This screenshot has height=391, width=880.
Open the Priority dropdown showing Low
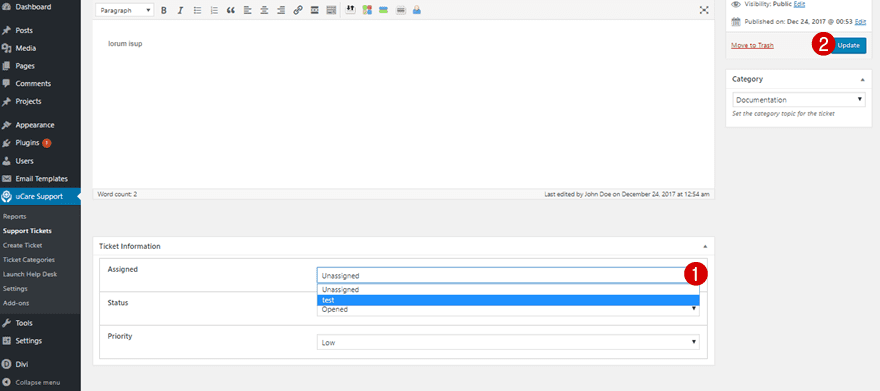click(x=508, y=342)
